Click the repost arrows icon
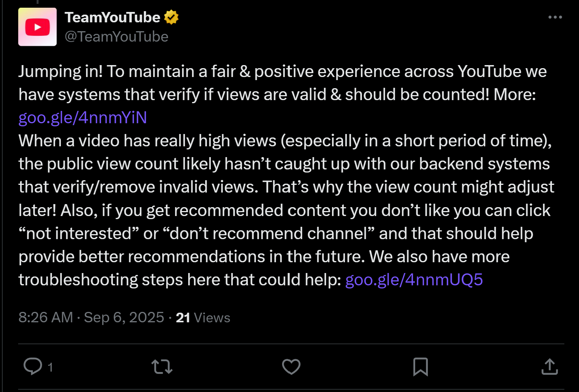Image resolution: width=579 pixels, height=392 pixels. coord(162,367)
